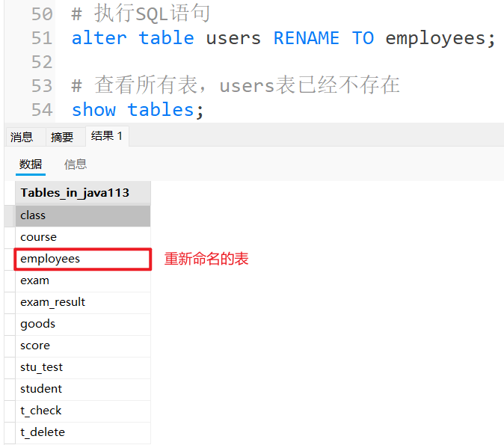Select the stu_test table row
Viewport: 504px width, 445px height.
(x=83, y=367)
